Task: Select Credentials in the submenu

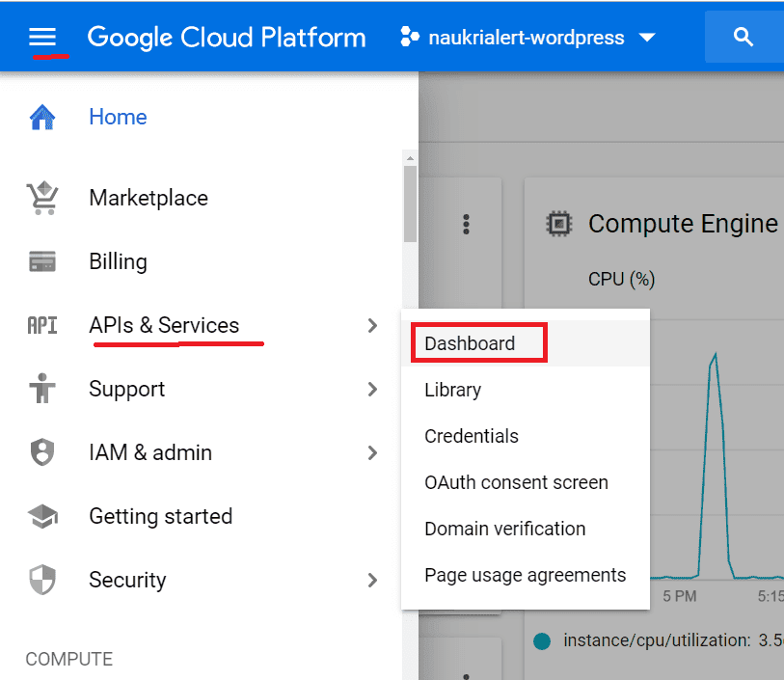Action: tap(472, 436)
